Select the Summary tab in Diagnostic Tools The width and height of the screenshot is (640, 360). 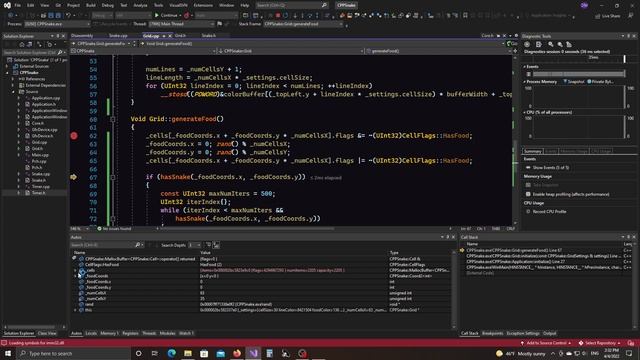click(x=532, y=151)
